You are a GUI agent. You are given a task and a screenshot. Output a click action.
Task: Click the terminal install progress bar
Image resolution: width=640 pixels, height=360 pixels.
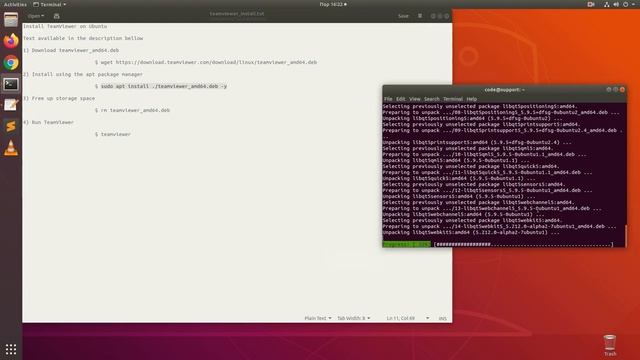pyautogui.click(x=524, y=244)
